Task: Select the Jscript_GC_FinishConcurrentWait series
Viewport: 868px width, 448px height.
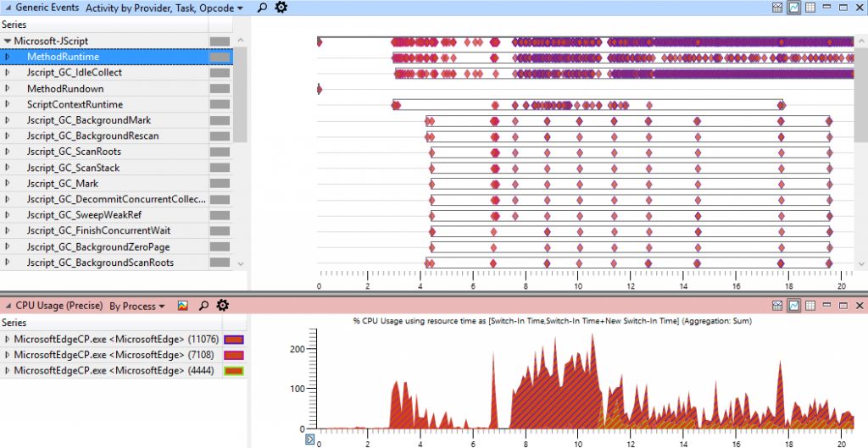Action: (98, 230)
